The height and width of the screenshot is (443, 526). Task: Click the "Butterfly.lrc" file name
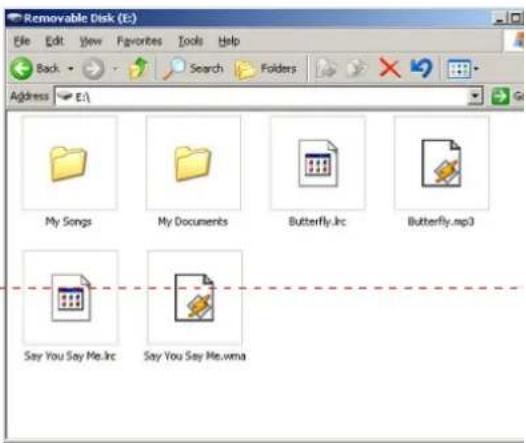pyautogui.click(x=317, y=222)
